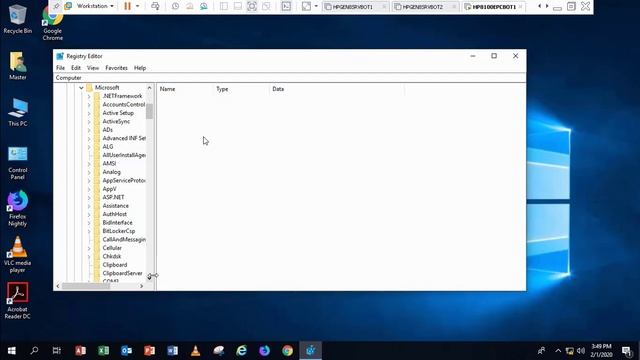This screenshot has height=360, width=640.
Task: Click VMware send Ctrl+Alt+Del icon
Action: point(155,6)
